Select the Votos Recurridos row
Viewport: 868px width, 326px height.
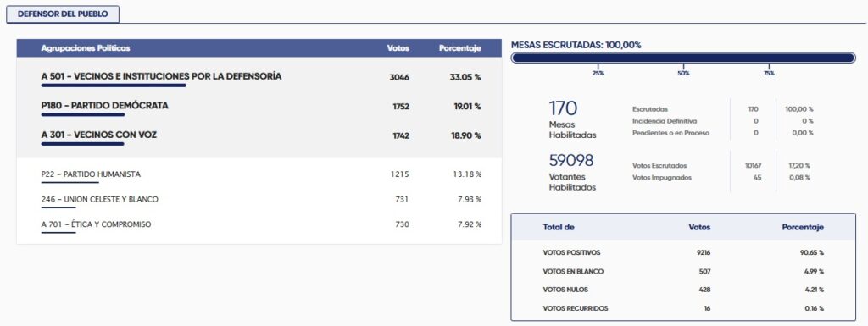point(683,308)
